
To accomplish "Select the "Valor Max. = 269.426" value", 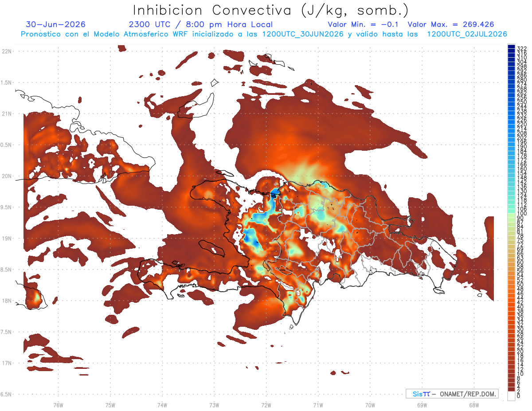I will point(451,24).
